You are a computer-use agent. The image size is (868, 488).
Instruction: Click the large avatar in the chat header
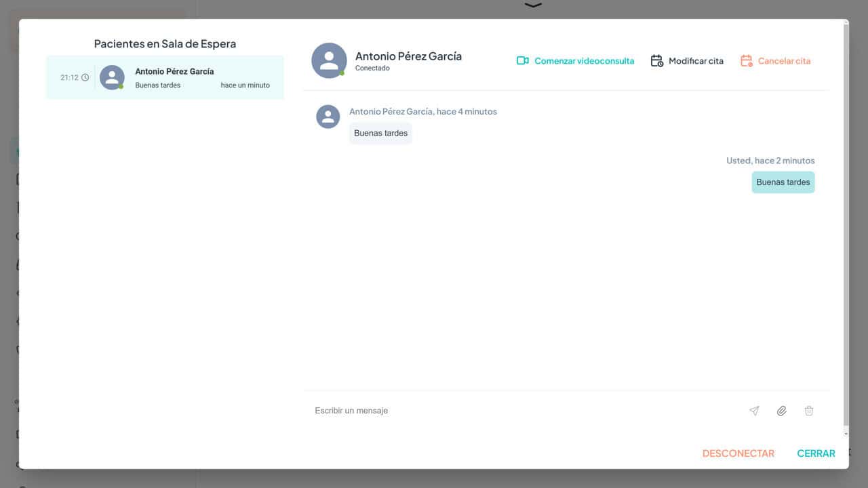[329, 60]
